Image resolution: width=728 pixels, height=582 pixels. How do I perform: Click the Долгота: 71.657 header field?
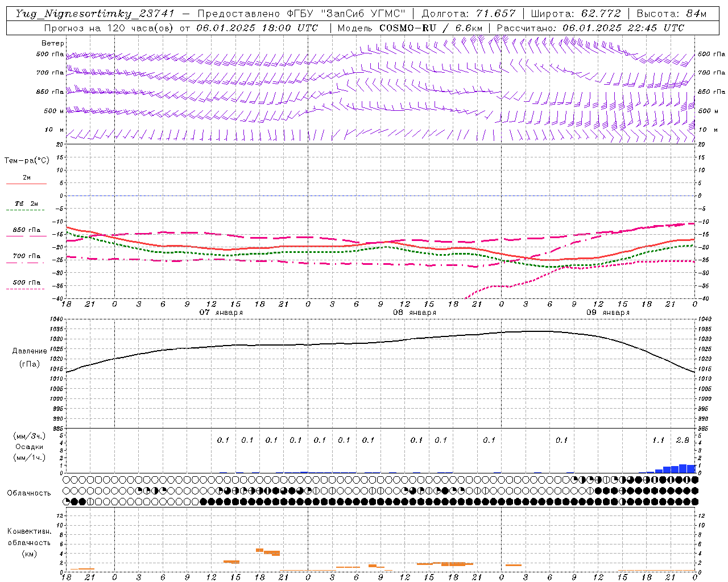point(469,14)
